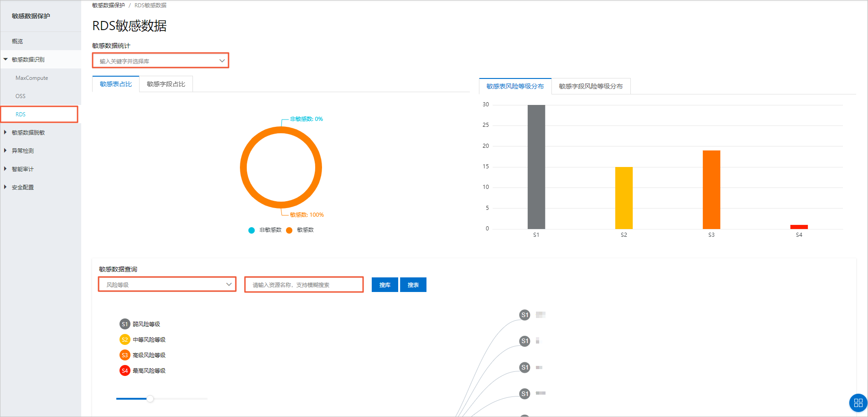Click the S2 medium risk level legend badge
The width and height of the screenshot is (868, 417).
tap(125, 340)
